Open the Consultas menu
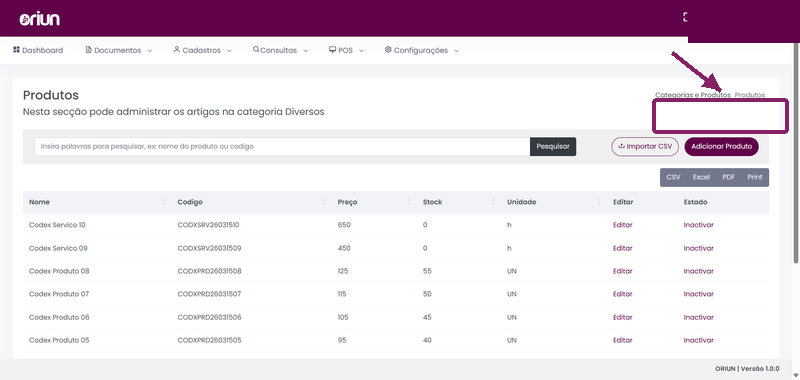This screenshot has width=800, height=380. click(281, 50)
